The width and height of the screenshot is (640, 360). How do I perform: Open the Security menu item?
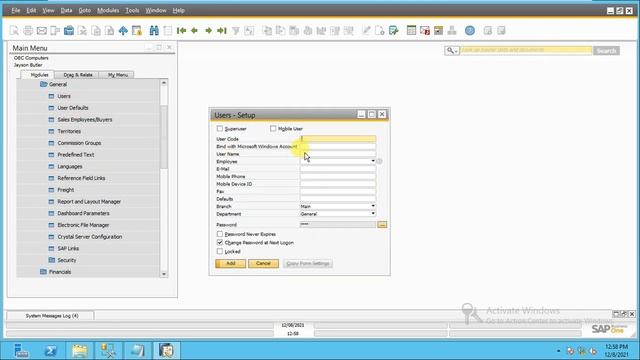click(x=67, y=260)
